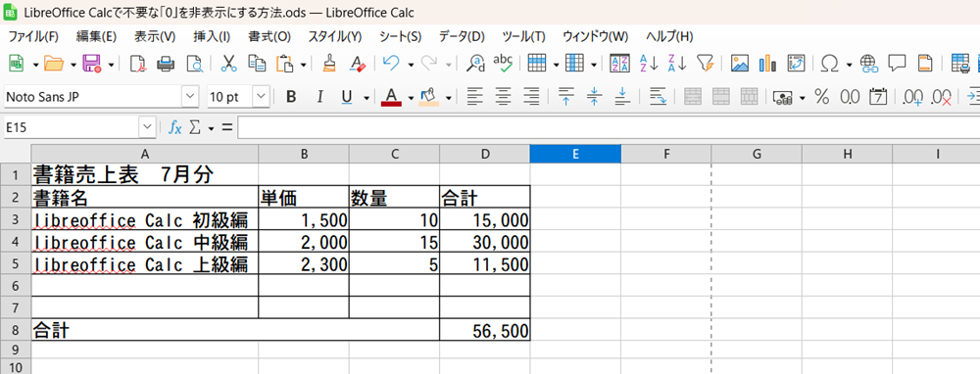Open the Noto Sans JP font list
Viewport: 980px width, 374px height.
point(190,97)
